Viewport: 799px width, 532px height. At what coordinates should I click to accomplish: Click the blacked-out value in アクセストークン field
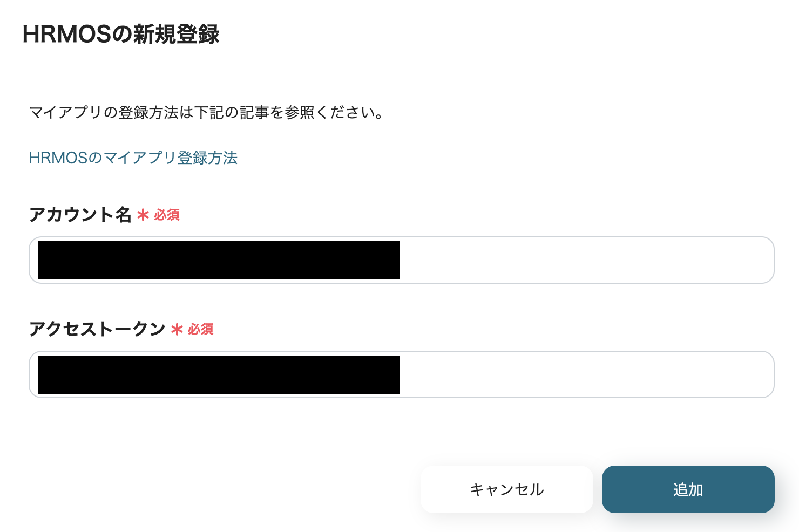click(219, 375)
